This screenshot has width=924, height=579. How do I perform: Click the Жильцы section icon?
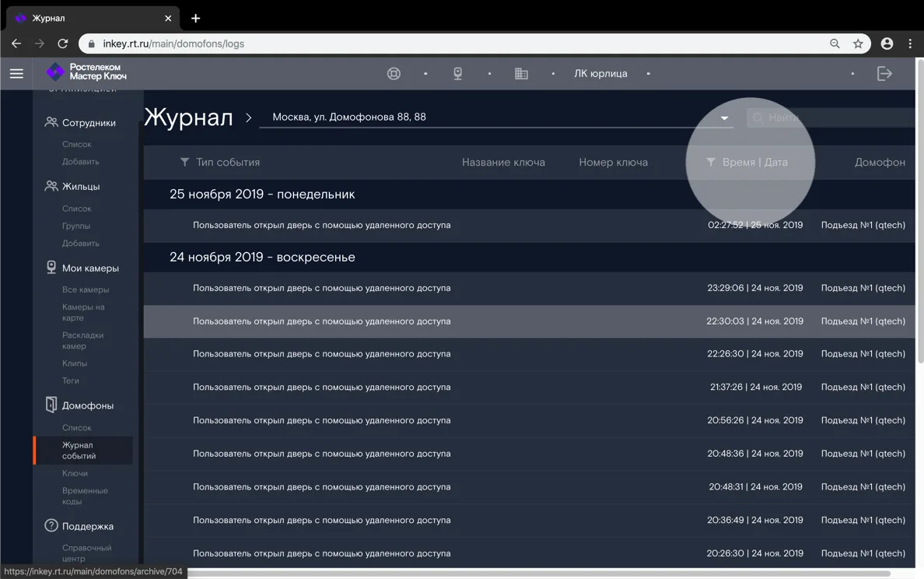pos(51,186)
